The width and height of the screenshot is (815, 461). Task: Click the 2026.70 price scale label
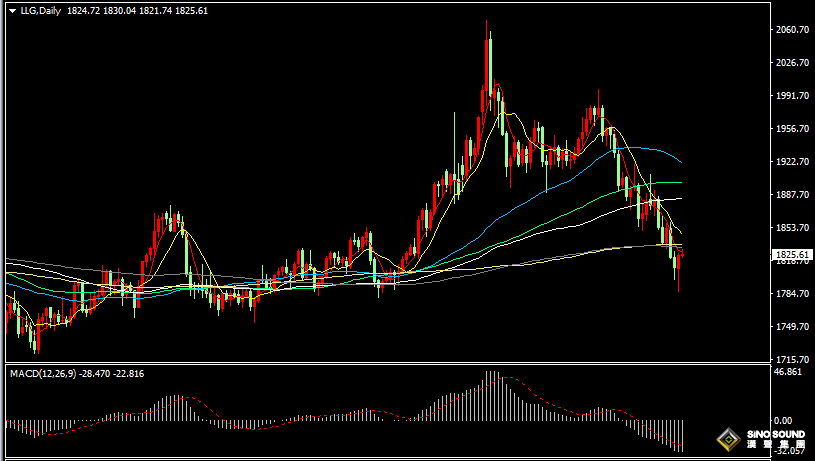coord(792,63)
